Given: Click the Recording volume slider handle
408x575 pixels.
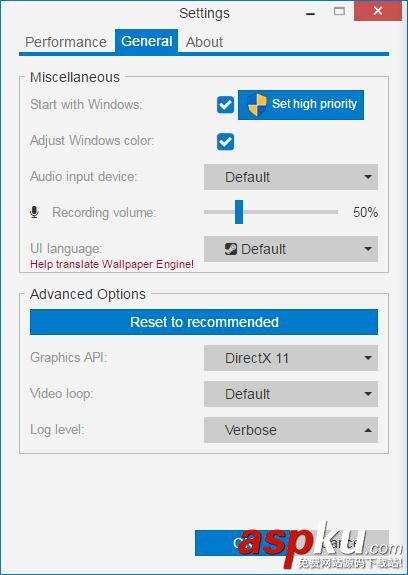Looking at the screenshot, I should (x=239, y=212).
